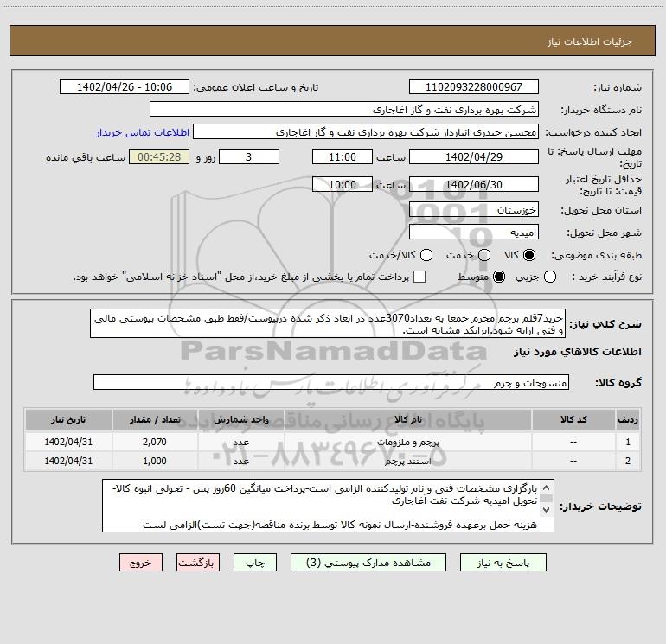The width and height of the screenshot is (666, 644).
Task: Click buyer name field شرکت بهره برداری
Action: coord(344,109)
